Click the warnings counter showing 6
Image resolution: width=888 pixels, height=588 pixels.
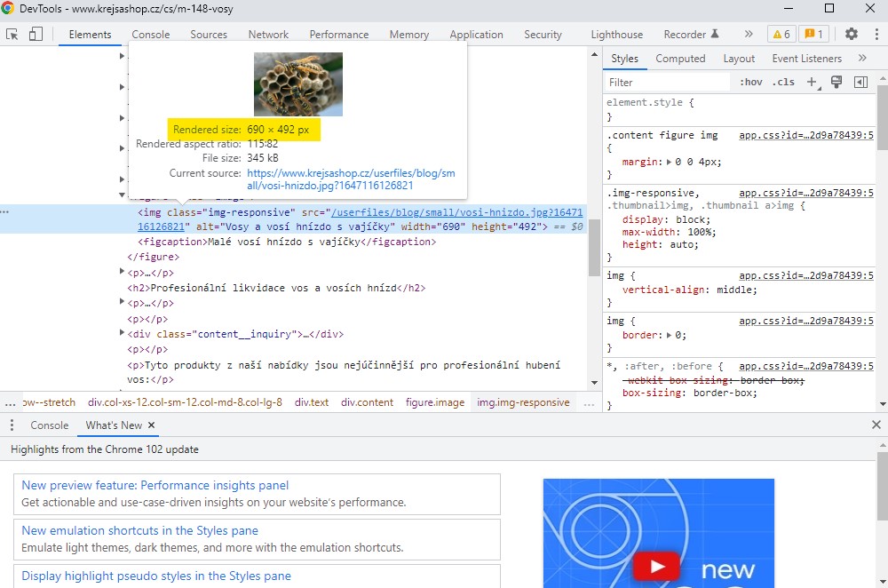coord(781,35)
